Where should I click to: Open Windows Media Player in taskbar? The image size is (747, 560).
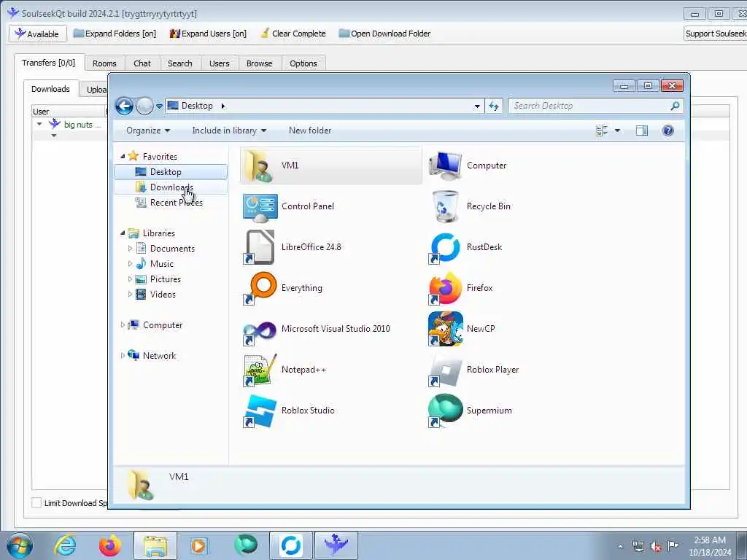[199, 545]
